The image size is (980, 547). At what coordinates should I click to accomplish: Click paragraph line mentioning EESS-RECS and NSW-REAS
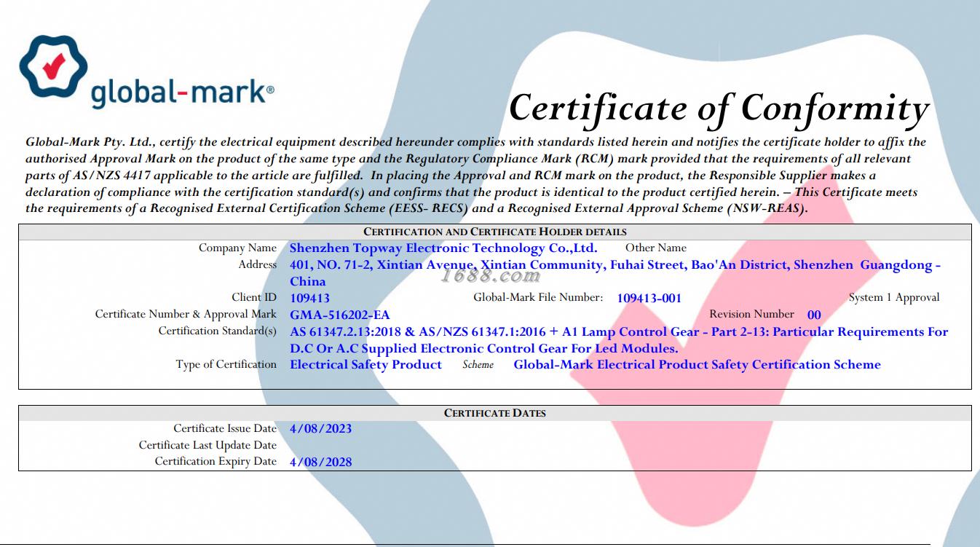pyautogui.click(x=417, y=208)
